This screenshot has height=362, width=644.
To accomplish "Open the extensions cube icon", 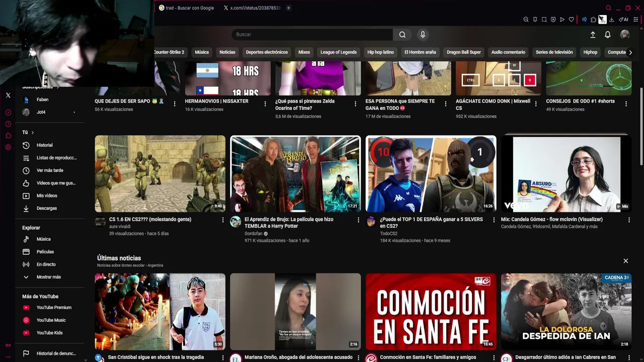I will [593, 20].
